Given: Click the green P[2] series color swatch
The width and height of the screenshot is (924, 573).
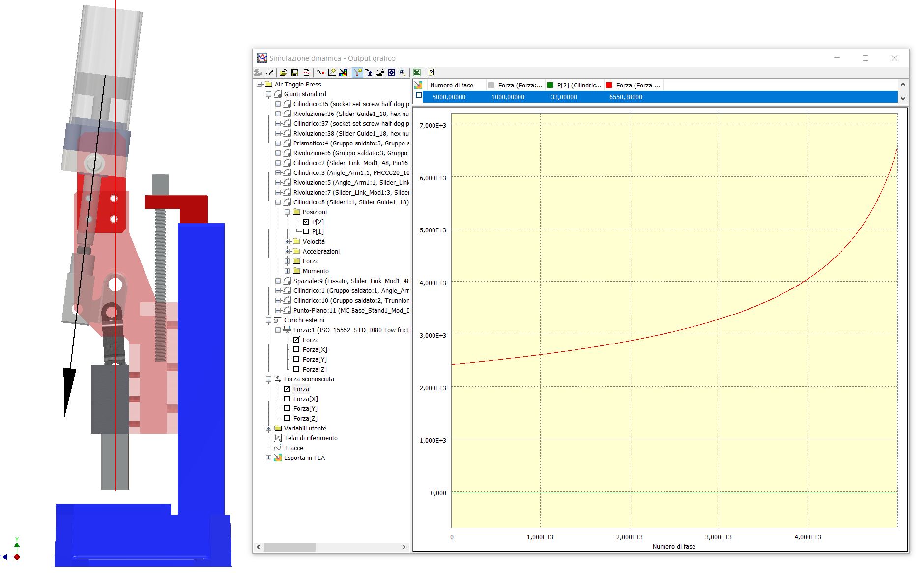Looking at the screenshot, I should point(550,85).
